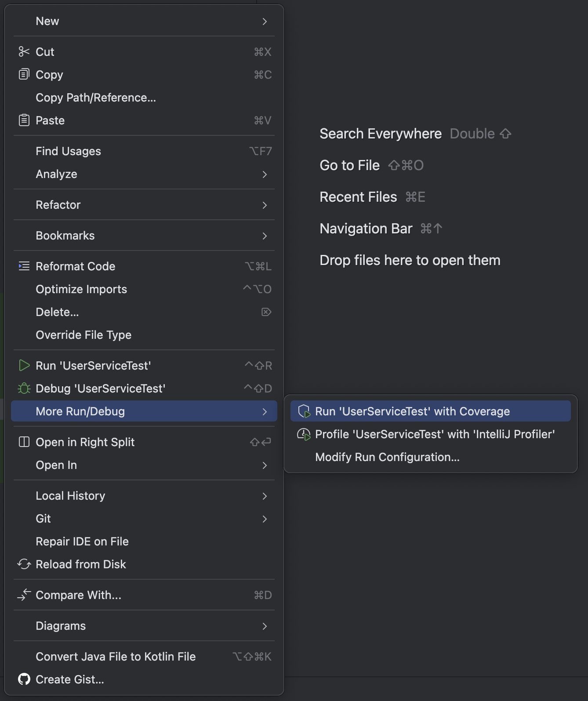The image size is (588, 701).
Task: Click the IntelliJ Profiler clock icon
Action: click(x=304, y=434)
